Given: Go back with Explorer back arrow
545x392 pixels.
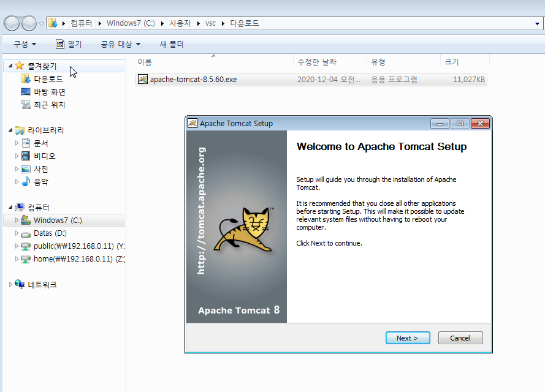Looking at the screenshot, I should [12, 24].
